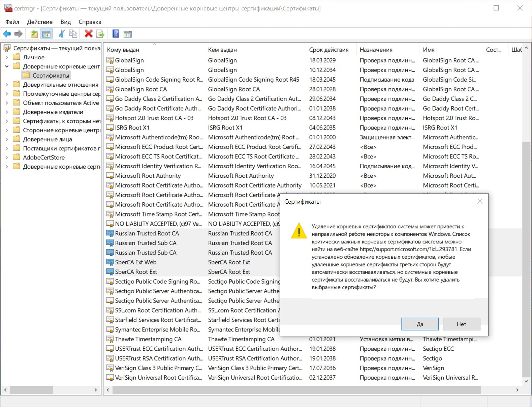Click the Export list toolbar icon

pyautogui.click(x=100, y=34)
